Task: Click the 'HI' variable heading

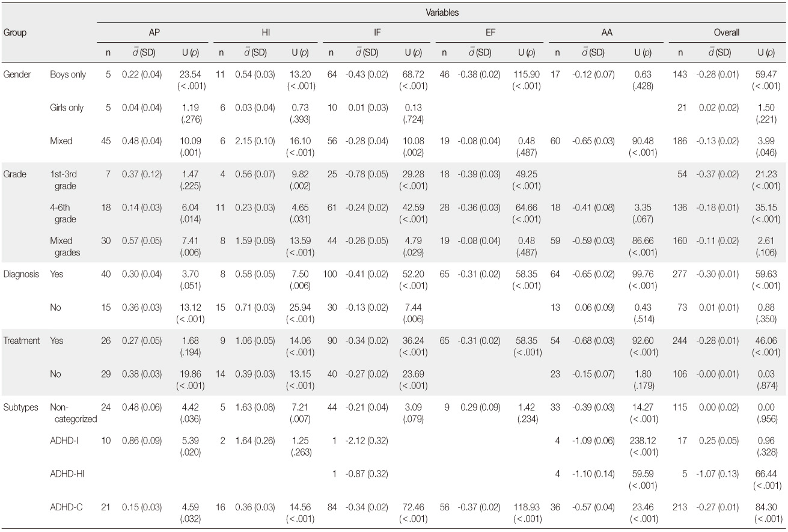Action: coord(265,34)
